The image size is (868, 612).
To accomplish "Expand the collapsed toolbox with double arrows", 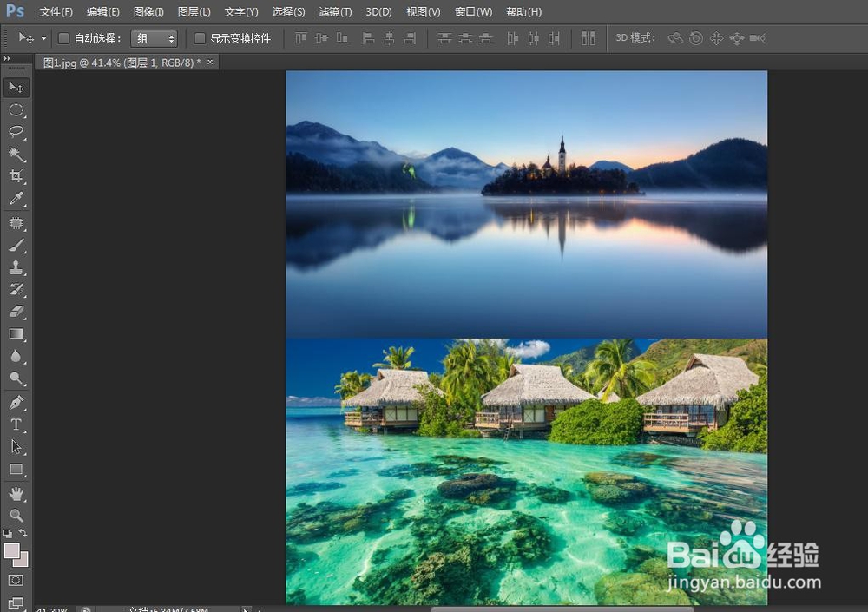I will click(x=7, y=58).
